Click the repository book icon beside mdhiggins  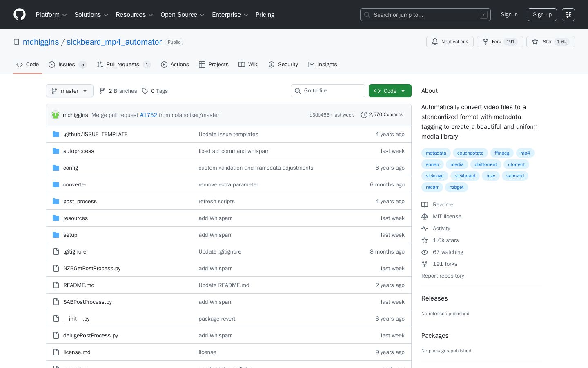point(16,42)
